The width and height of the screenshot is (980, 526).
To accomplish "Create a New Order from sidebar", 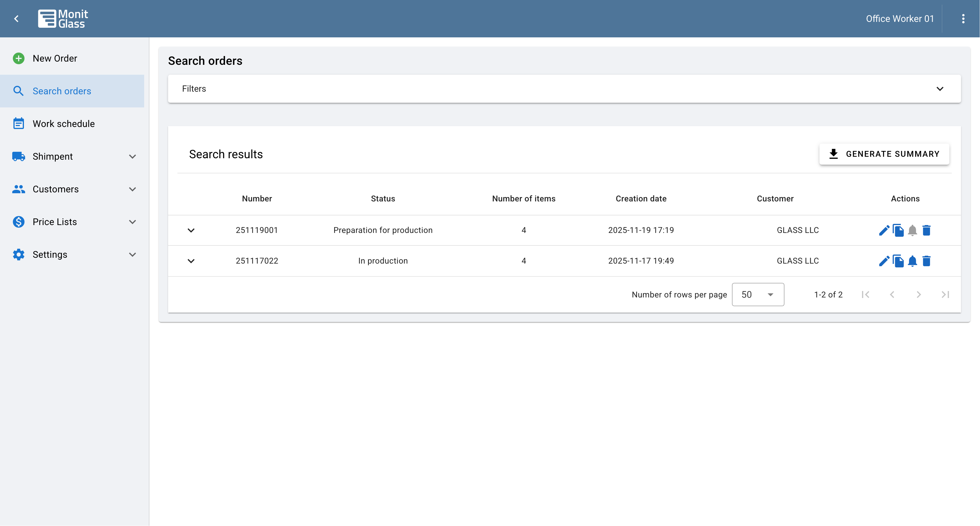I will tap(55, 58).
